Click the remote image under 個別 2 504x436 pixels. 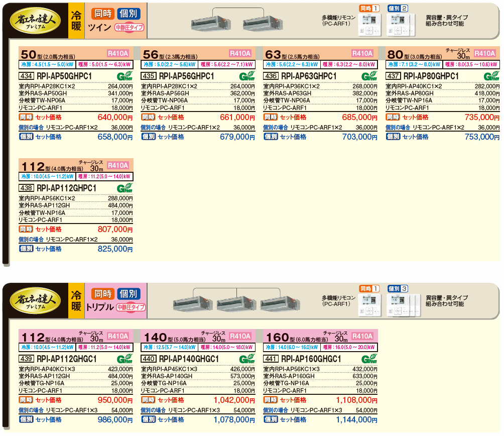(x=401, y=25)
